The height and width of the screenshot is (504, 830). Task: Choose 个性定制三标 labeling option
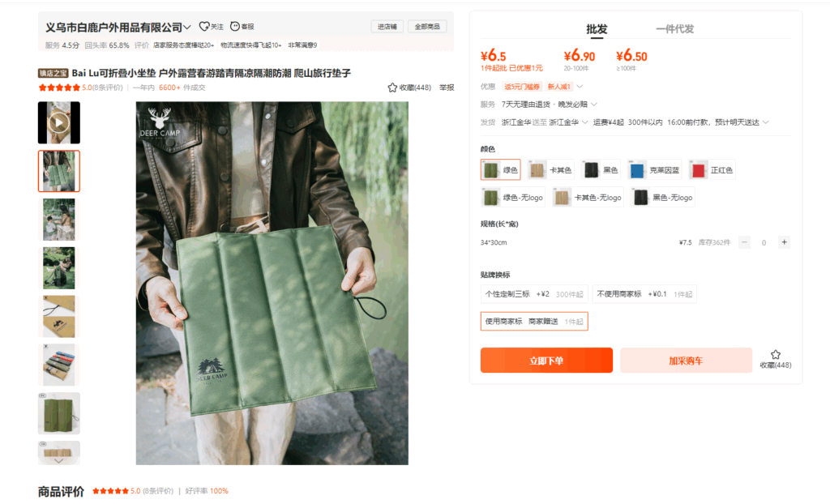click(534, 294)
